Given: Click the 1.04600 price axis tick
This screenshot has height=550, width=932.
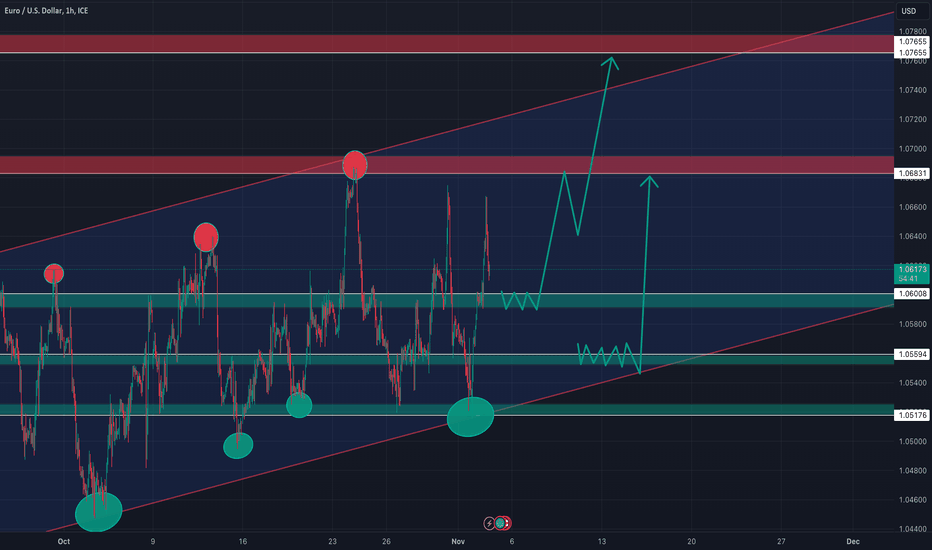Looking at the screenshot, I should [912, 500].
